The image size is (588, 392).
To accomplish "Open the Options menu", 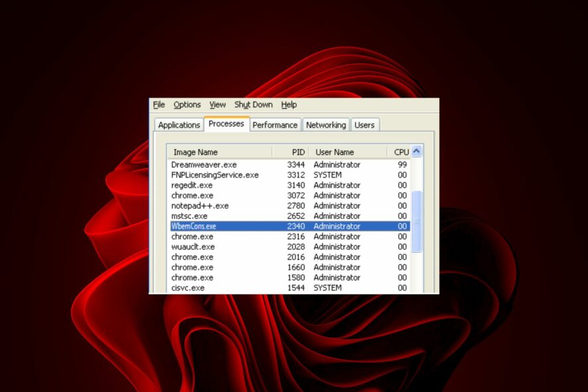I will tap(186, 105).
